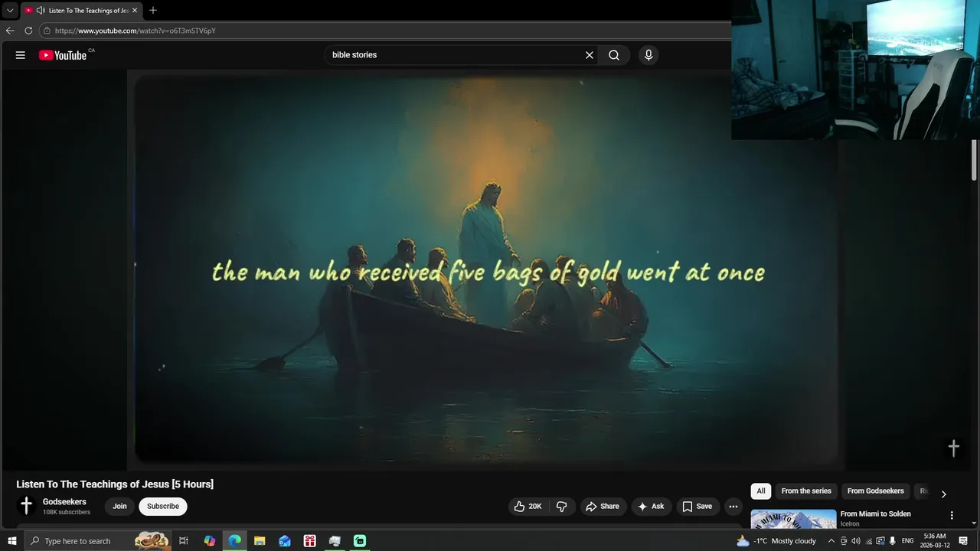Click the Godseekers cross watermark on video

coord(954,448)
